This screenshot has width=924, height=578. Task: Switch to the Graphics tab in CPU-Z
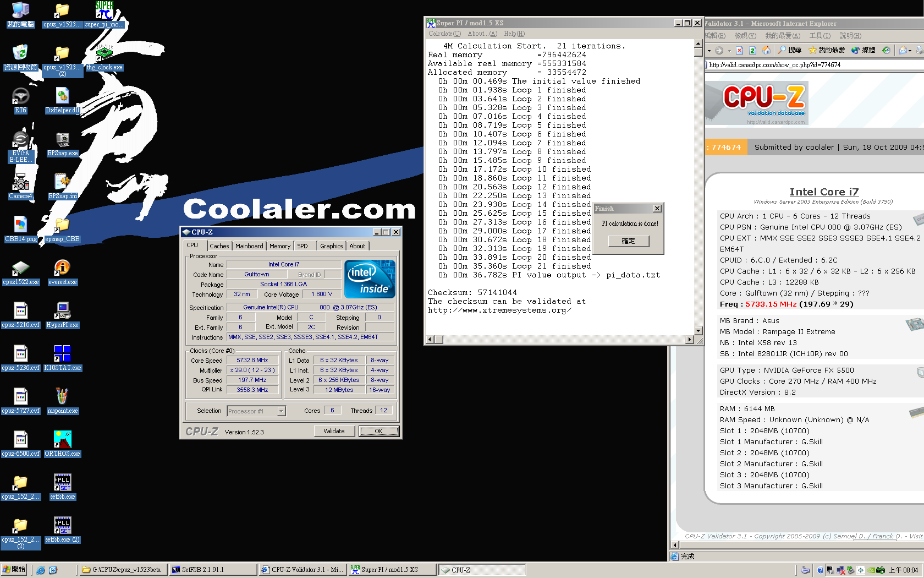tap(331, 246)
